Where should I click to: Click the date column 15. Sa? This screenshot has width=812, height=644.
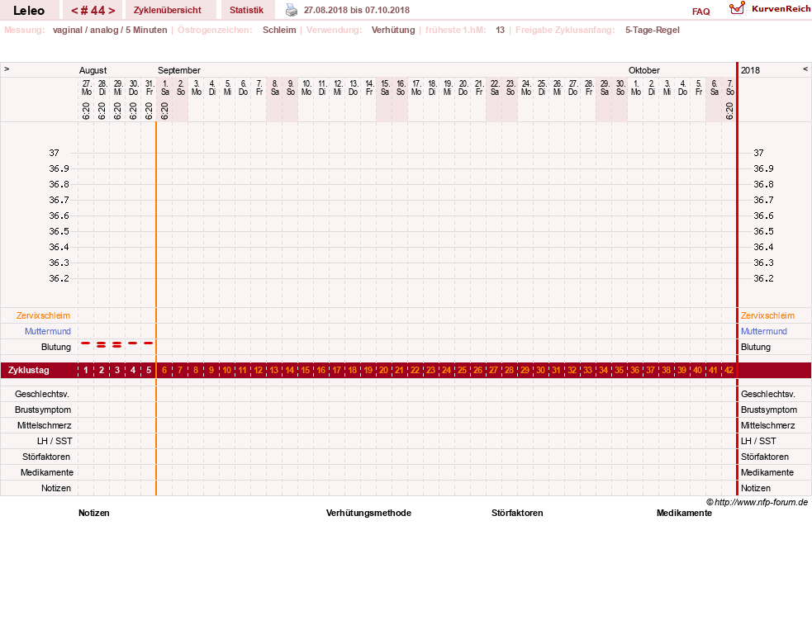(385, 88)
